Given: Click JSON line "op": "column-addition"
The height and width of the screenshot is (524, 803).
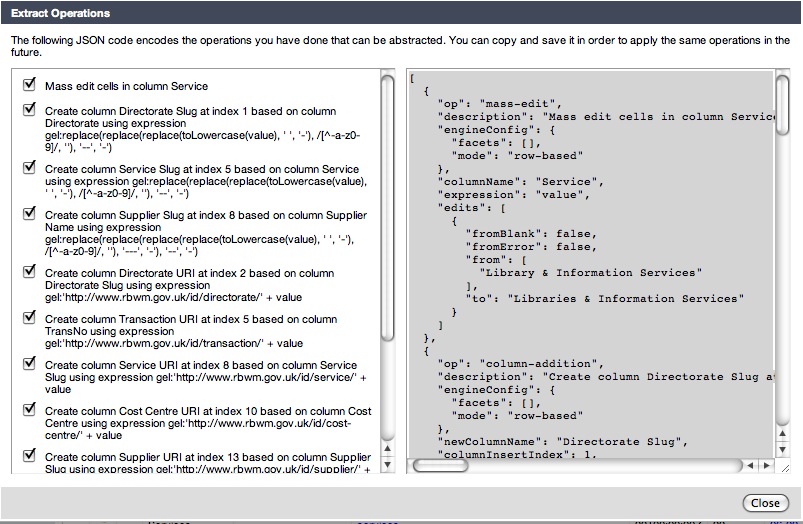Looking at the screenshot, I should 520,364.
